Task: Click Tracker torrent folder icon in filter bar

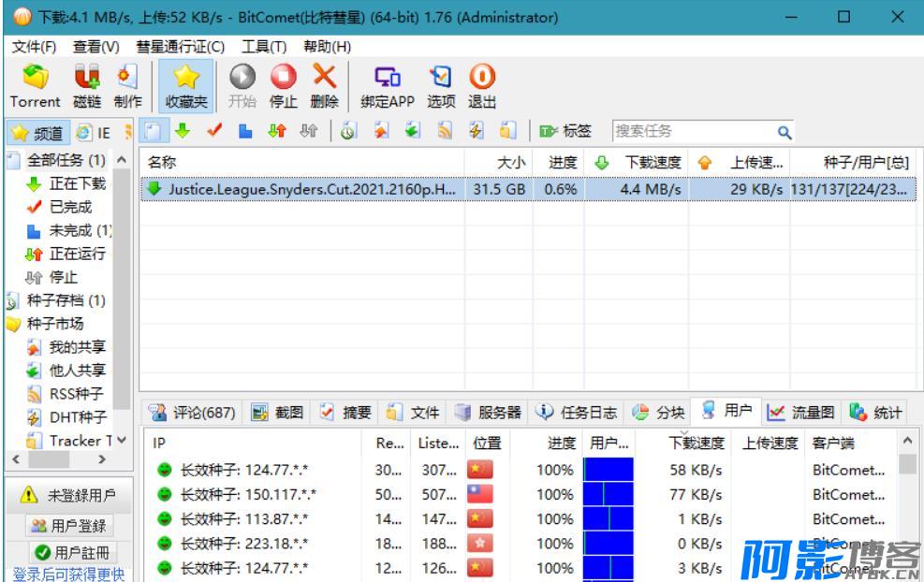Action: pos(506,131)
